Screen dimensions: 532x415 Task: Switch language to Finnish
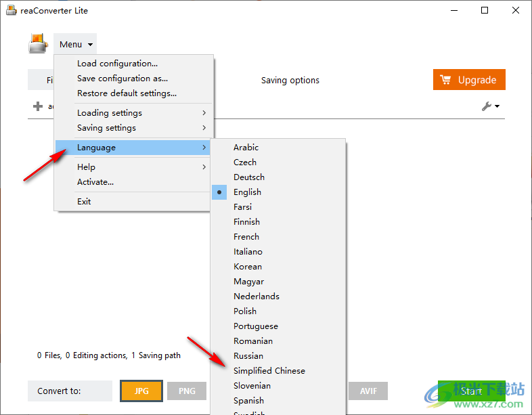(x=278, y=222)
